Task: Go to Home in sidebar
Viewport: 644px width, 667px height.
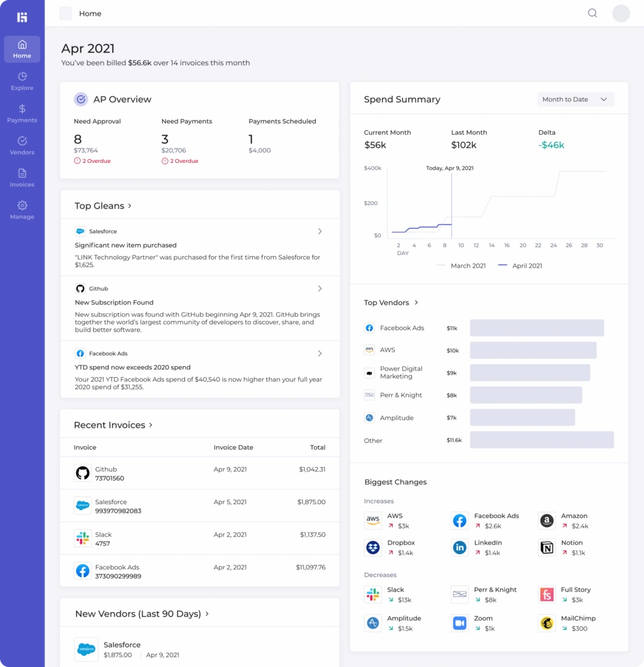Action: tap(22, 50)
